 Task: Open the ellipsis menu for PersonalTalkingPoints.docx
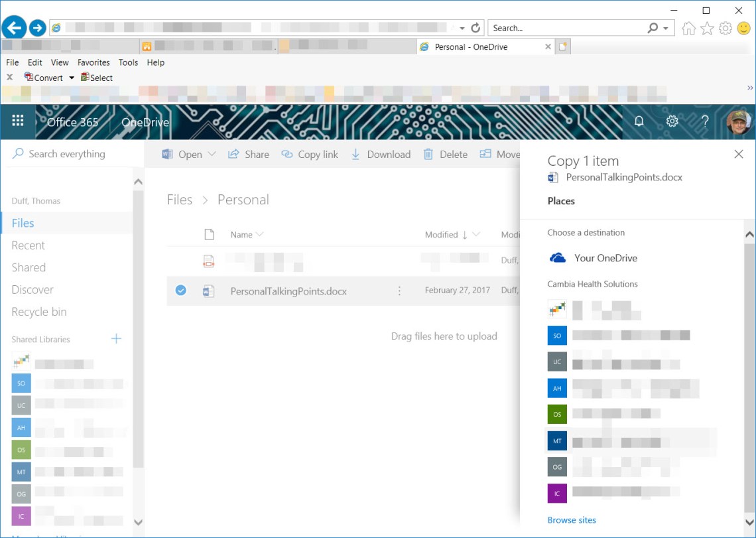pos(399,291)
